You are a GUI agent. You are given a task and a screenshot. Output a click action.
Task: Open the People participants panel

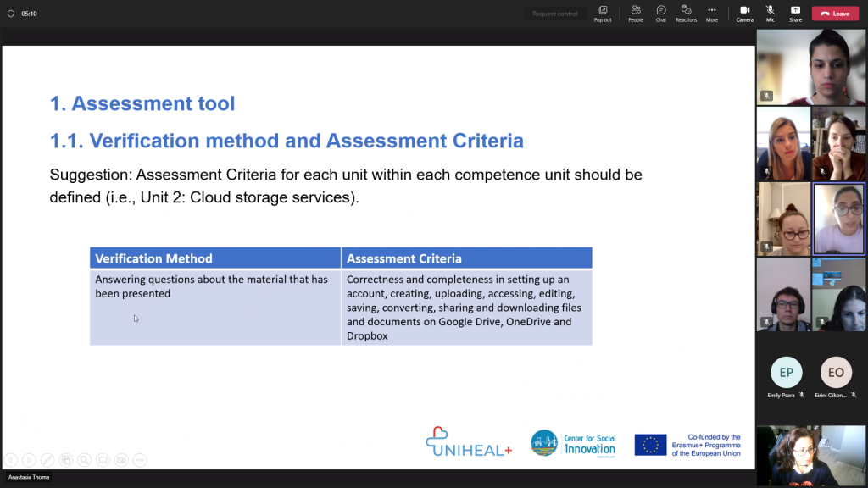pyautogui.click(x=635, y=13)
